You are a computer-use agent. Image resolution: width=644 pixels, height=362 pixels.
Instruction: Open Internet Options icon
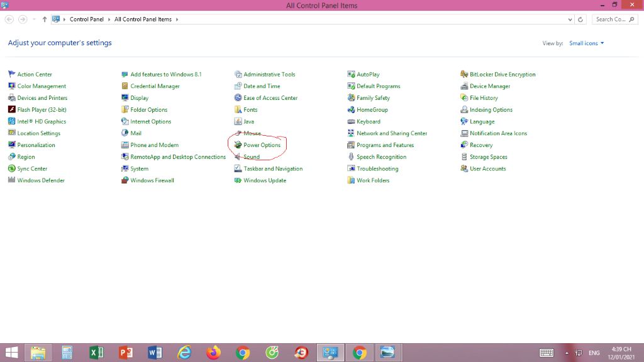(125, 121)
